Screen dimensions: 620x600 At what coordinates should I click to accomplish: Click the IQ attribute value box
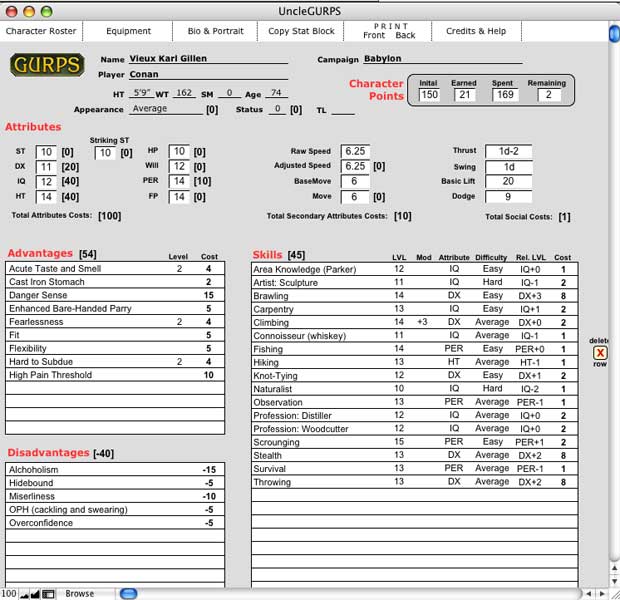pyautogui.click(x=46, y=182)
